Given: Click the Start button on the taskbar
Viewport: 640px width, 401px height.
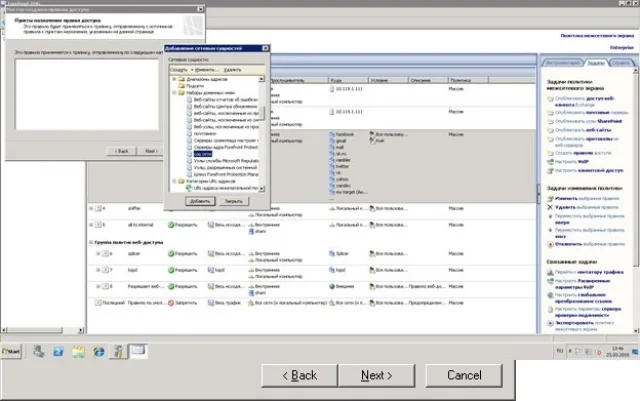Looking at the screenshot, I should [x=11, y=351].
